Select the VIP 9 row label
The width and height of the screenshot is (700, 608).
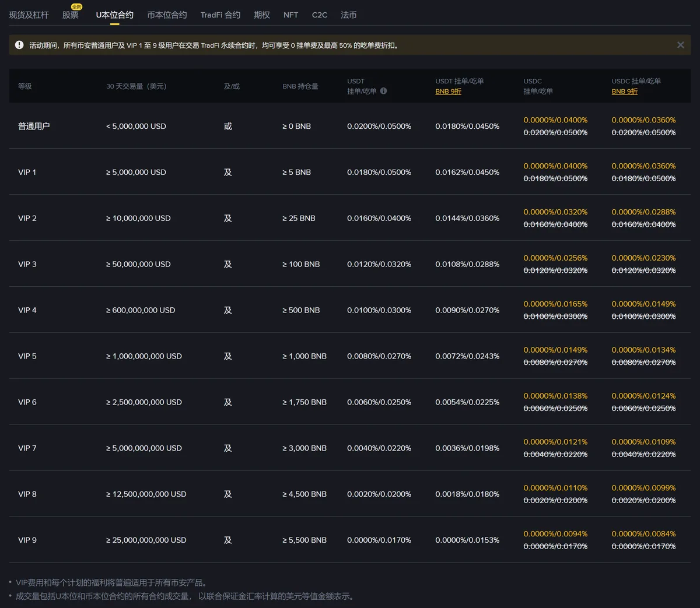[x=27, y=540]
